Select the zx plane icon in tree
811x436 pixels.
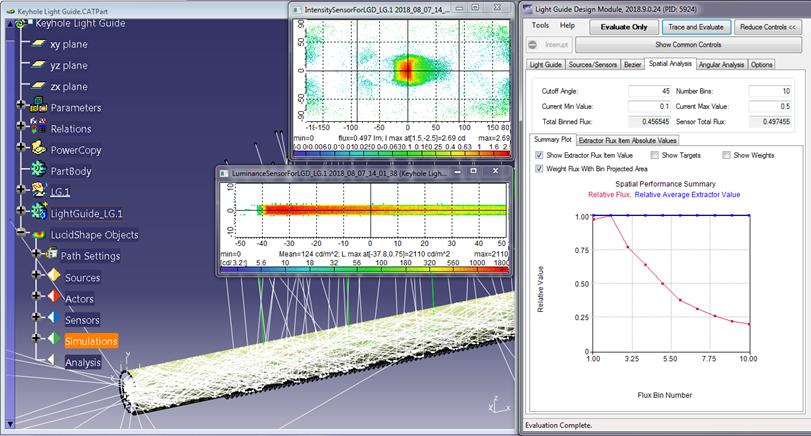38,86
